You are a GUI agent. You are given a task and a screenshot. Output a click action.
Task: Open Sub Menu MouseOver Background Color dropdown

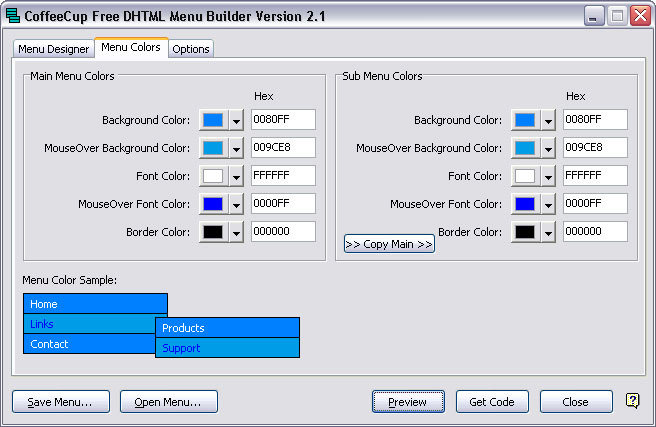pos(548,148)
